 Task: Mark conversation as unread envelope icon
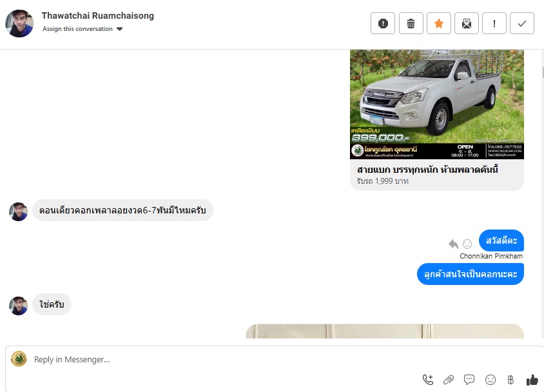click(467, 23)
